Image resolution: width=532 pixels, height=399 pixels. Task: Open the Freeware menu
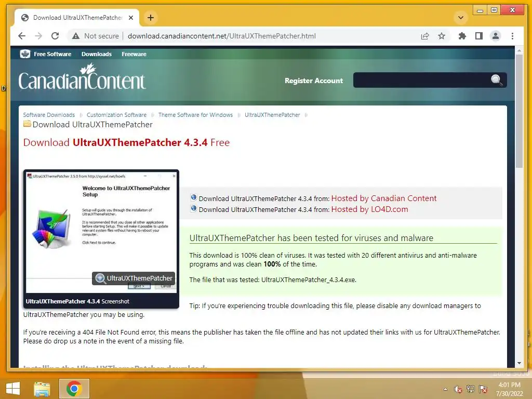(x=134, y=54)
